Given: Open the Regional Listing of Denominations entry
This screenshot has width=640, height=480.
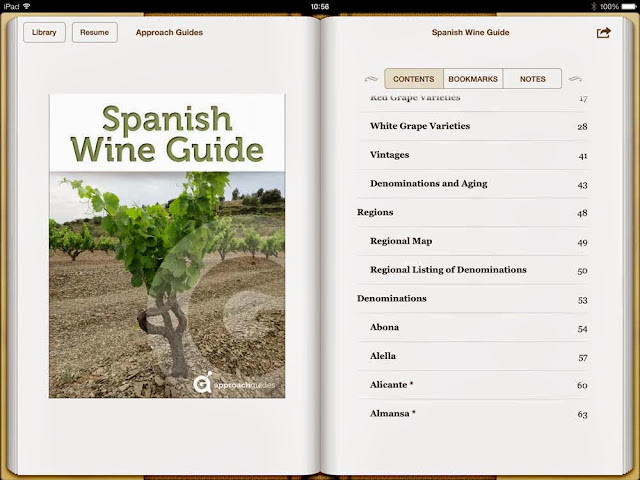Looking at the screenshot, I should (473, 270).
